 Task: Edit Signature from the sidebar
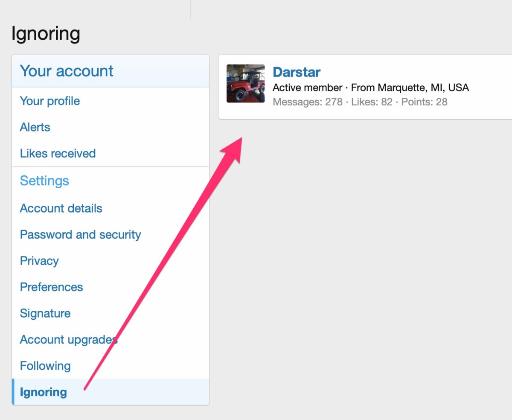45,313
